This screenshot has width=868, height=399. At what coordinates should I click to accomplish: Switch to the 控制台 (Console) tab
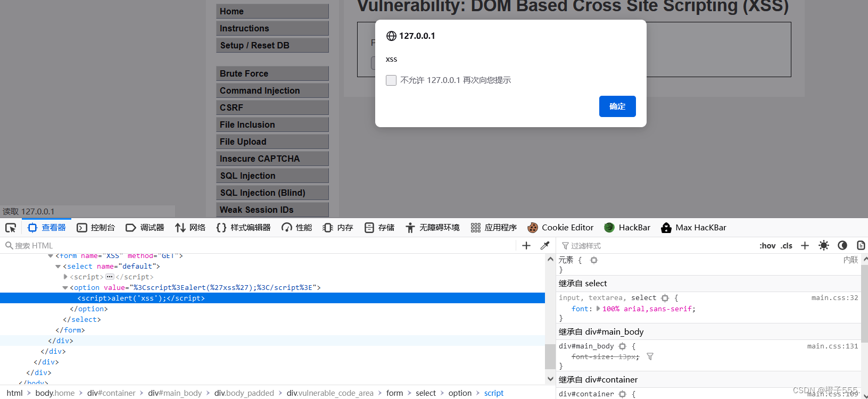96,228
